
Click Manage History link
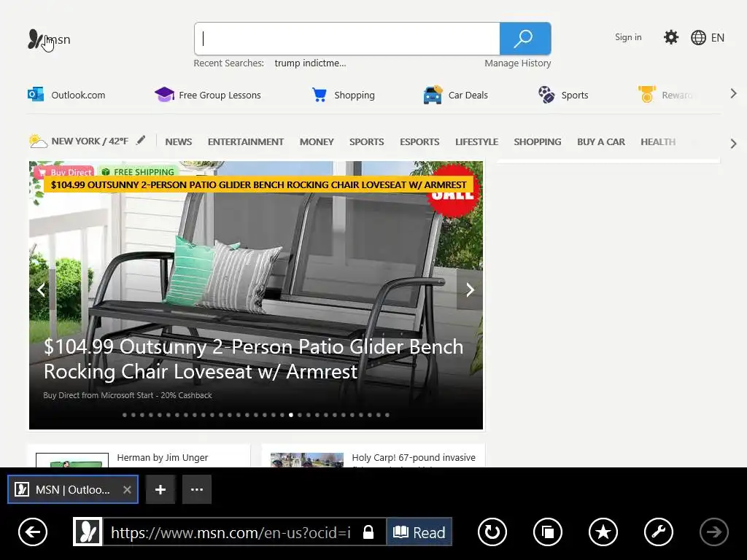click(518, 63)
